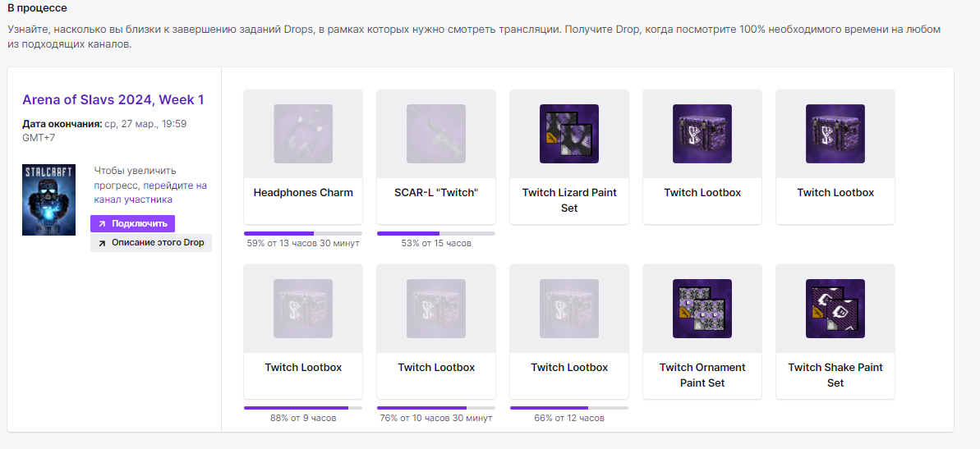Open the Twitch Lizard Paint Set icon
980x449 pixels.
[569, 133]
